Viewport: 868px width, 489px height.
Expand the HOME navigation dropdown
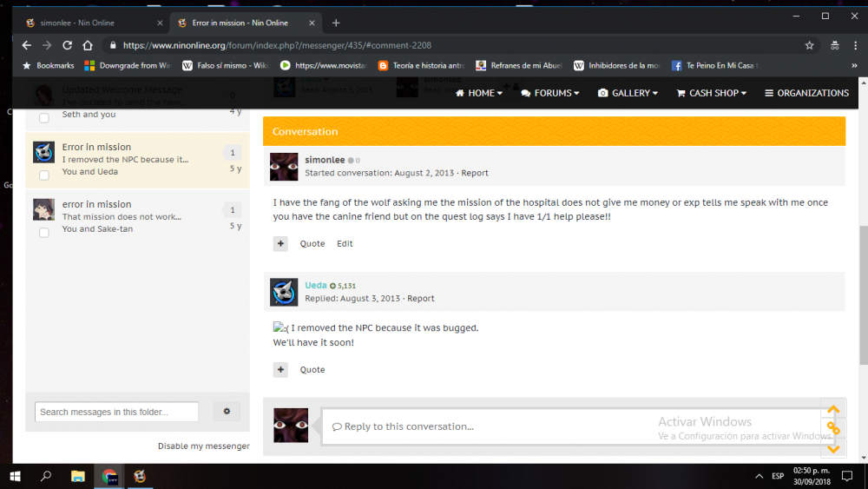pos(478,93)
